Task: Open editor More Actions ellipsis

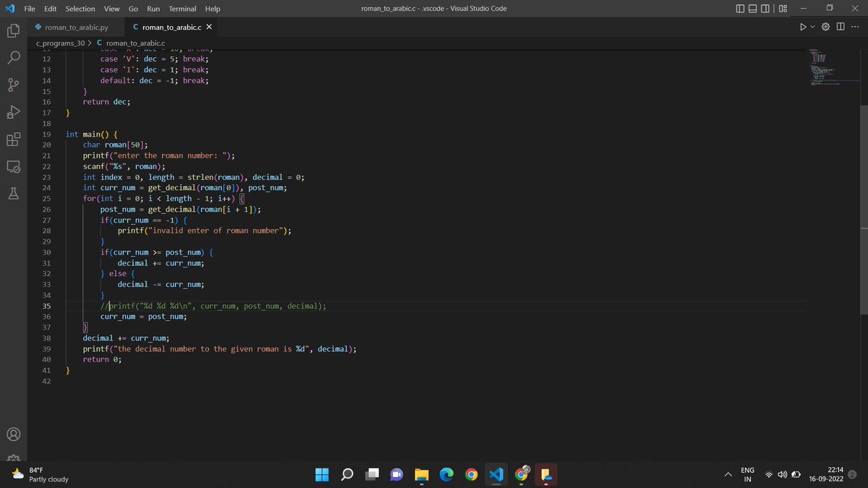Action: click(x=854, y=27)
